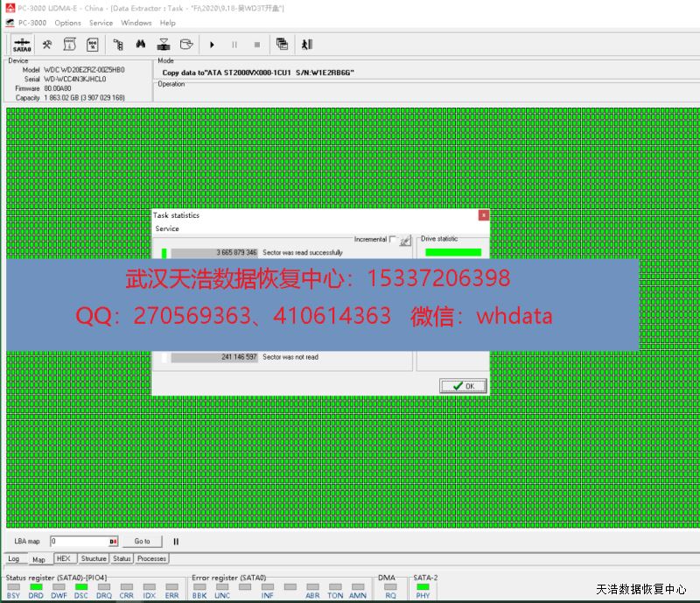Switch to the Structure tab
This screenshot has height=603, width=700.
(94, 558)
